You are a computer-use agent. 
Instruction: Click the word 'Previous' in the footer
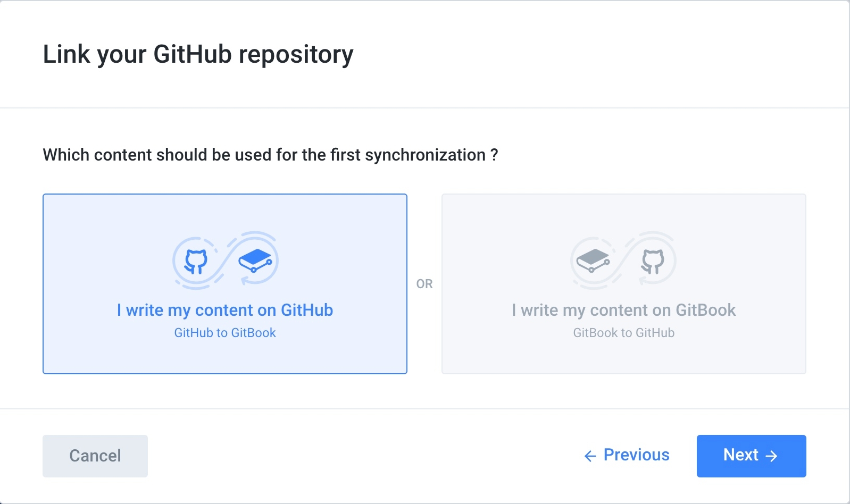[x=636, y=455]
